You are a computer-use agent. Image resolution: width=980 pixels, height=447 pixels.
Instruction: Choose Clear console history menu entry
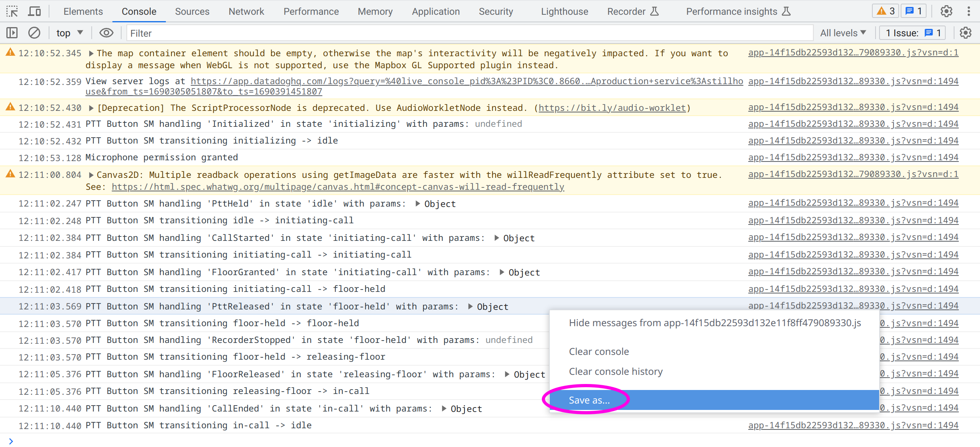(x=615, y=372)
